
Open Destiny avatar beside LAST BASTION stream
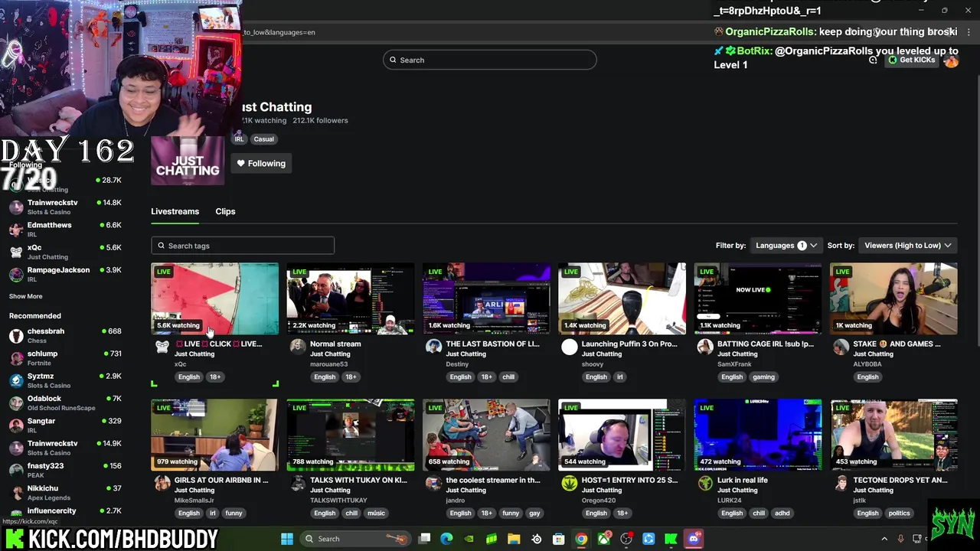(x=433, y=347)
